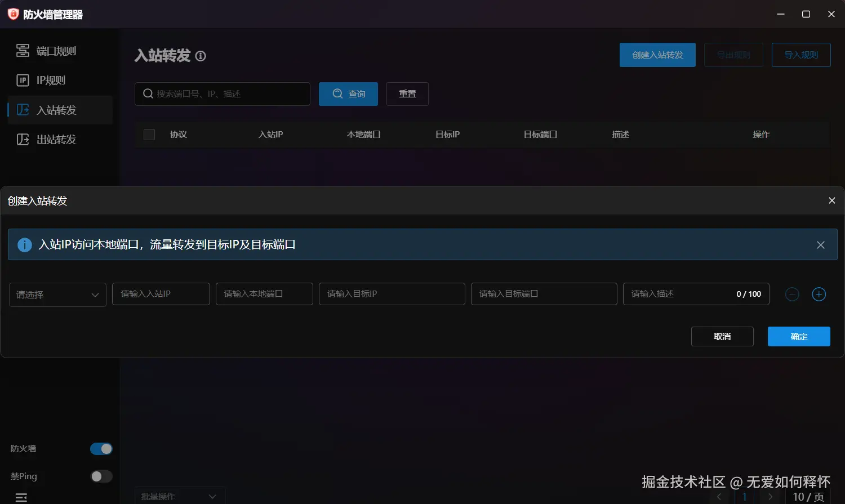Remove rule row with the minus icon

(792, 294)
